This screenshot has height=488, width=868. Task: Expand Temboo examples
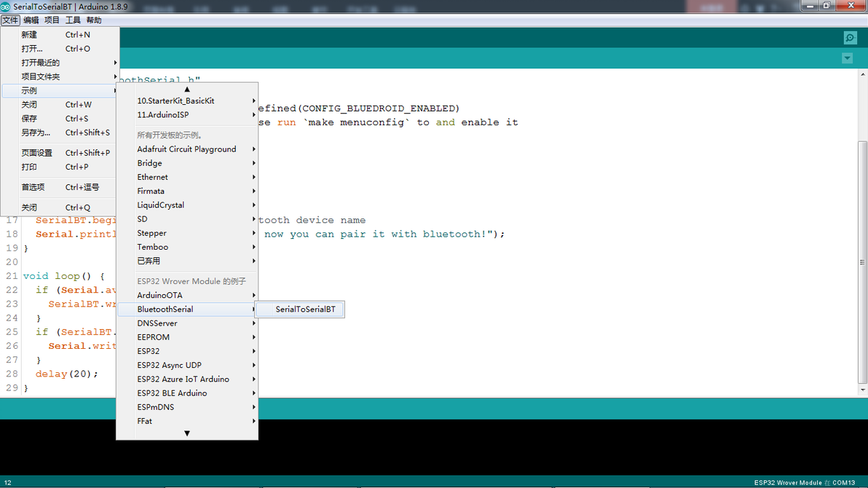pyautogui.click(x=187, y=247)
